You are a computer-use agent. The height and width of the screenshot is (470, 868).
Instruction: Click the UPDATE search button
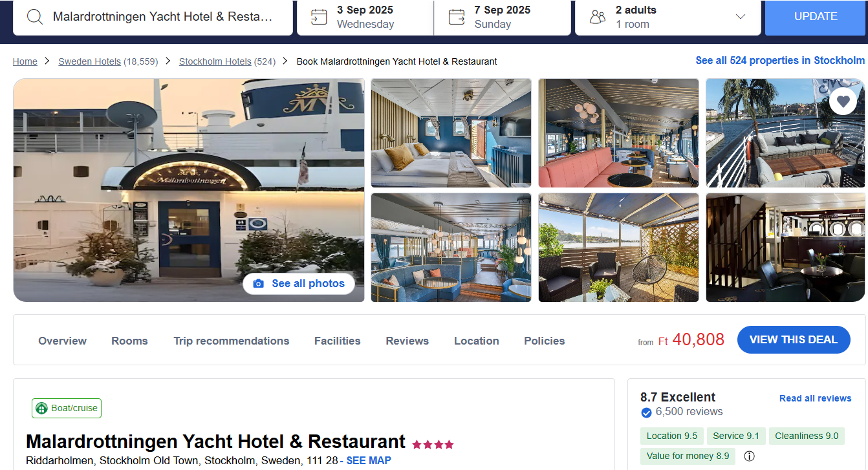coord(816,17)
